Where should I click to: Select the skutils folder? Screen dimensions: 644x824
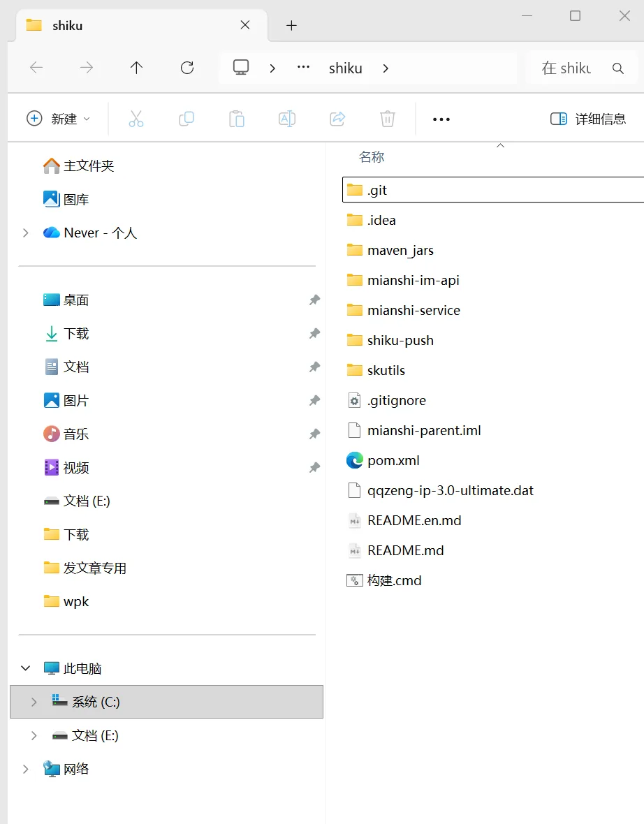tap(376, 370)
